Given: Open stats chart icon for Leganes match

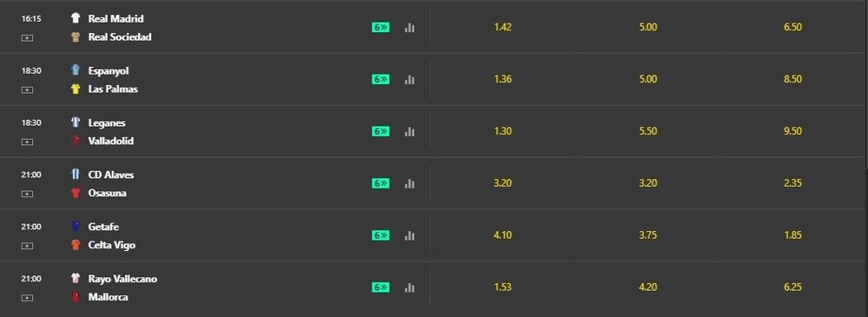Looking at the screenshot, I should tap(409, 131).
